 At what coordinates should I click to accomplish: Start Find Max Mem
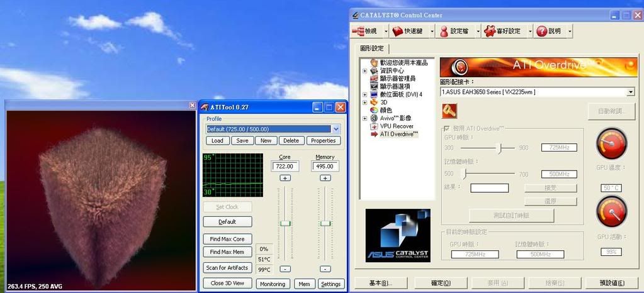[x=227, y=252]
